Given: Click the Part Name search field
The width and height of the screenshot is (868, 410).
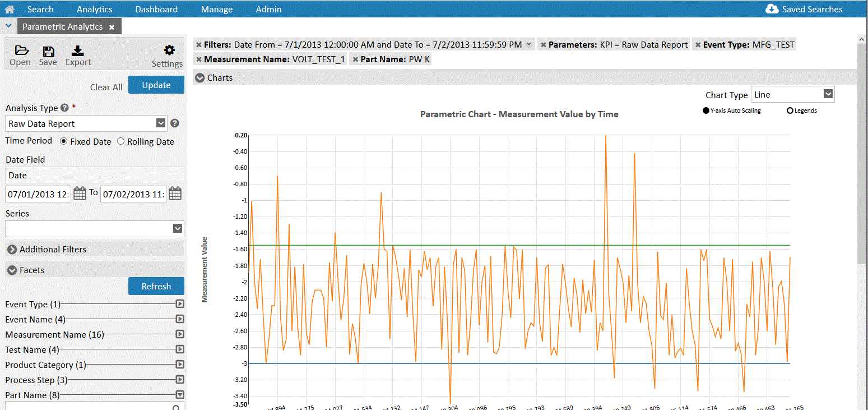Looking at the screenshot, I should coord(95,407).
